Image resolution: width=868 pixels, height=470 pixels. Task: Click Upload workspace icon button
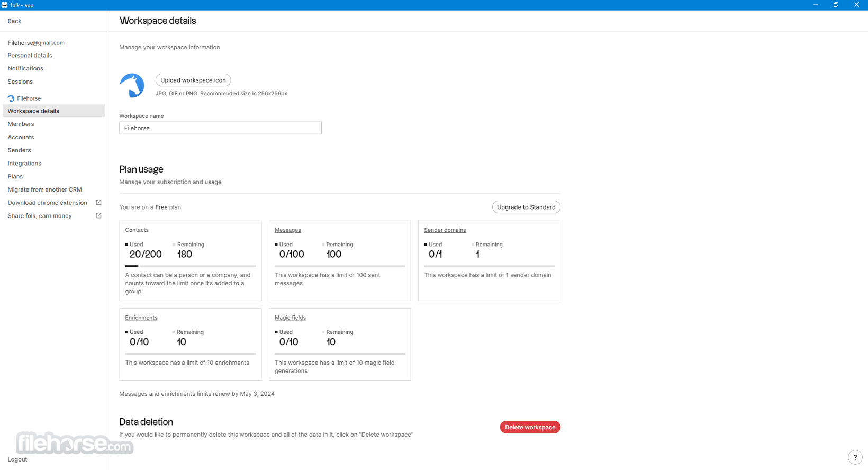(x=193, y=80)
